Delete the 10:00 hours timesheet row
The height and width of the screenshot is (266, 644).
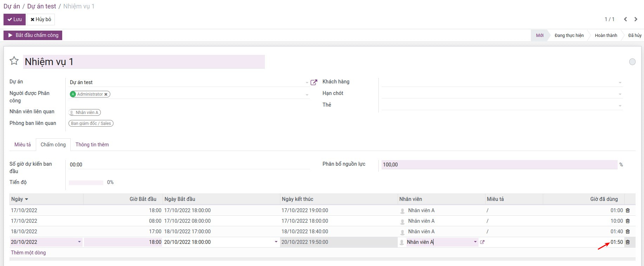[627, 221]
